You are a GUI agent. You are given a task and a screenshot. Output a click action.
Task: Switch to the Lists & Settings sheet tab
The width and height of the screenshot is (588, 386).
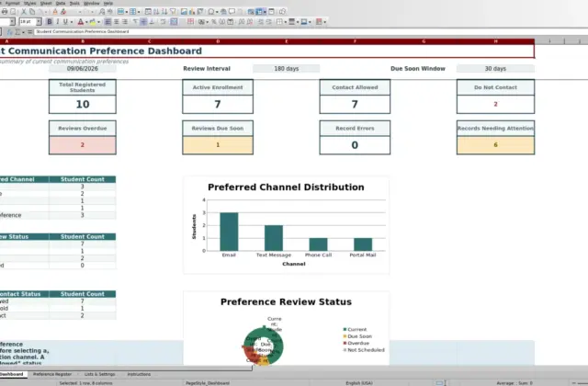(99, 374)
